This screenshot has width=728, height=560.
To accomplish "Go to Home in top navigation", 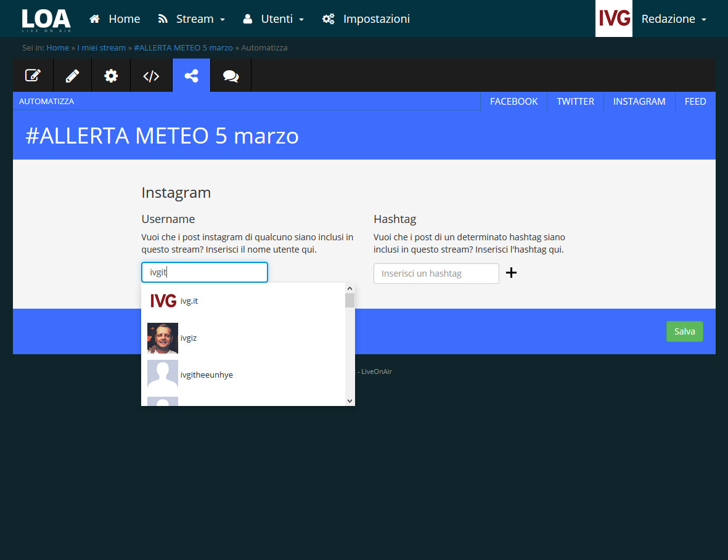I will (x=115, y=19).
